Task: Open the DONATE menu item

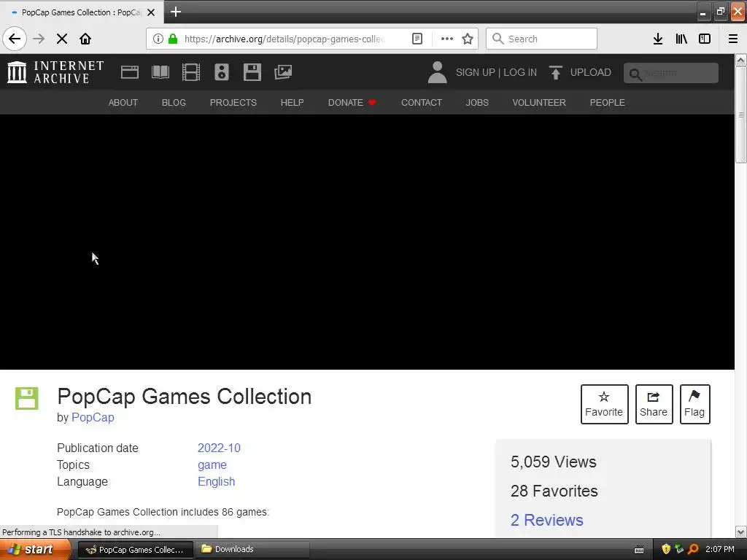Action: tap(352, 102)
